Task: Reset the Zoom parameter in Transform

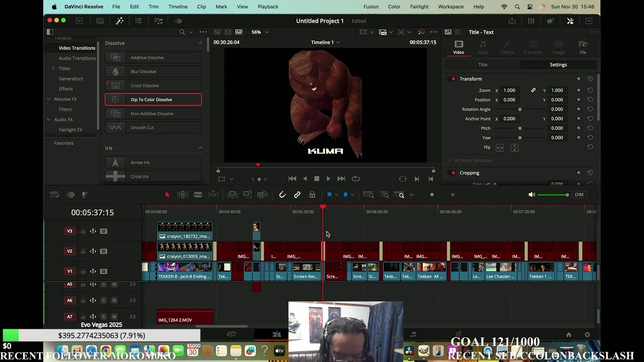Action: (x=590, y=90)
